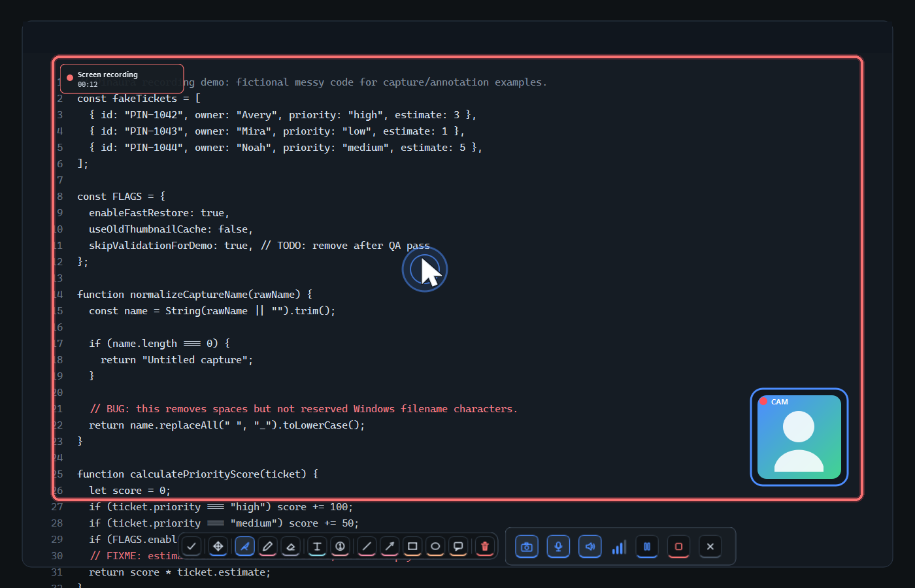Click "return score * ticket.estimate;" line
This screenshot has width=915, height=588.
180,572
